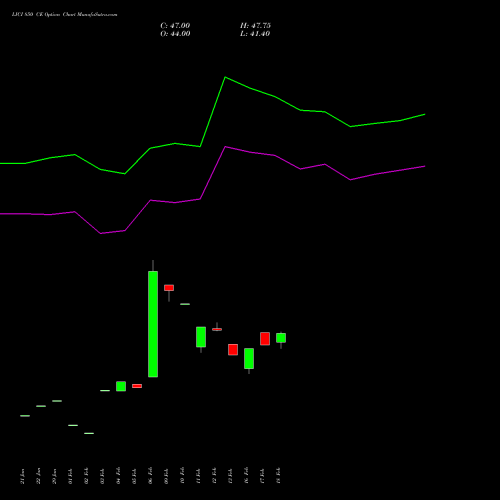Select the red candle right after the tallest green candle
Screen dimensions: 500x500
[169, 288]
